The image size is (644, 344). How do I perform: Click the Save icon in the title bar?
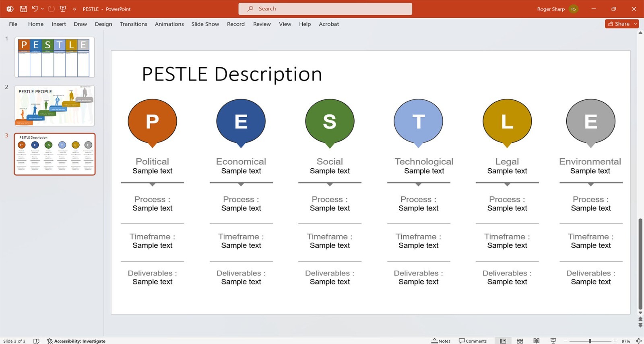coord(23,9)
